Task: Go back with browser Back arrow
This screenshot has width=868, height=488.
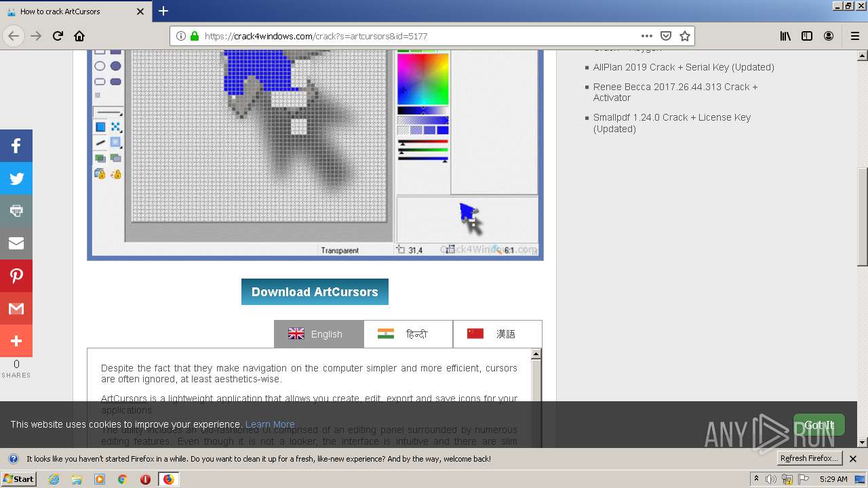Action: (14, 36)
